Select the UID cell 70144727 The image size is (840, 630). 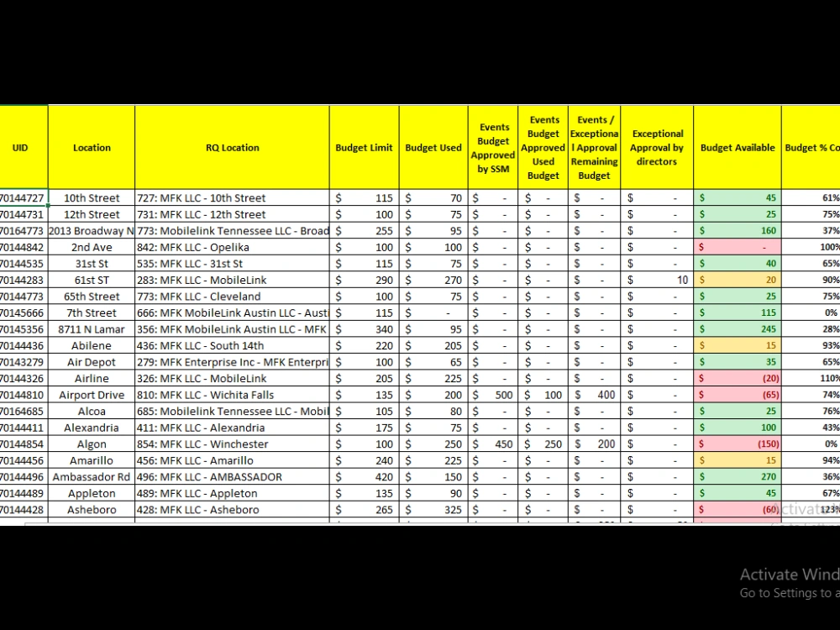24,197
